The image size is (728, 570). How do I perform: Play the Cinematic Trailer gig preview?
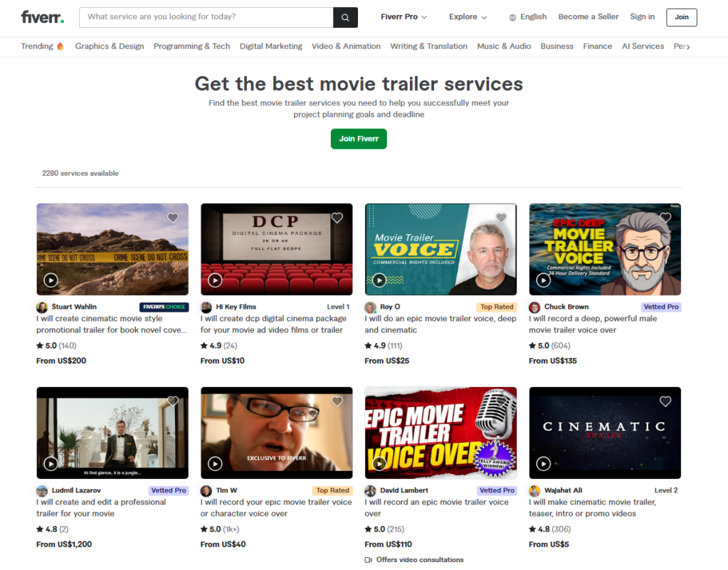click(x=543, y=464)
